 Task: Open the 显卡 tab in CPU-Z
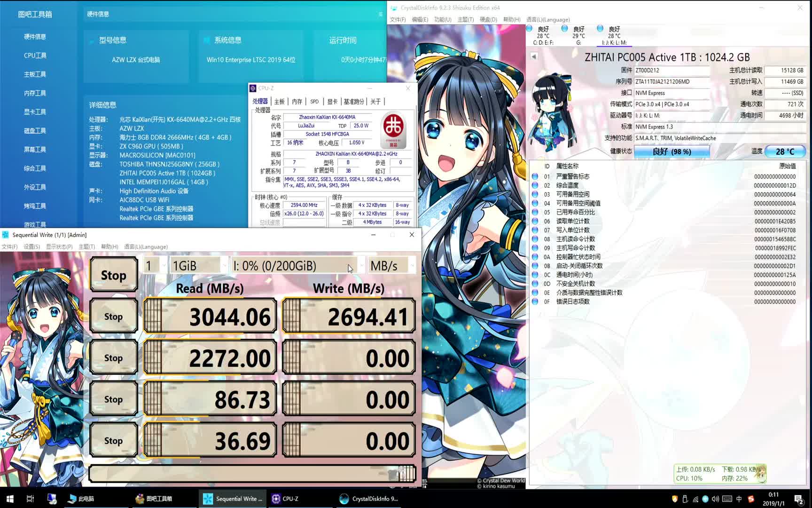(x=332, y=102)
